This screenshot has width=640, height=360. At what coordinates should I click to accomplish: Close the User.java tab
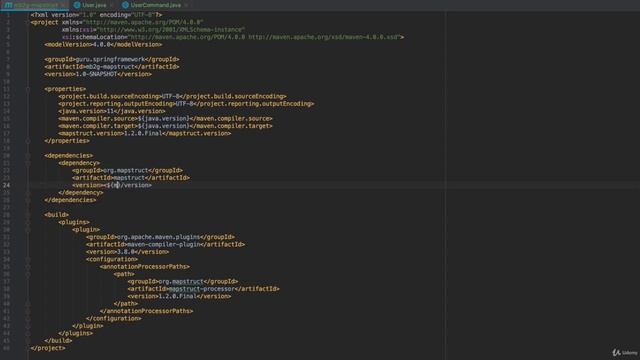[112, 5]
